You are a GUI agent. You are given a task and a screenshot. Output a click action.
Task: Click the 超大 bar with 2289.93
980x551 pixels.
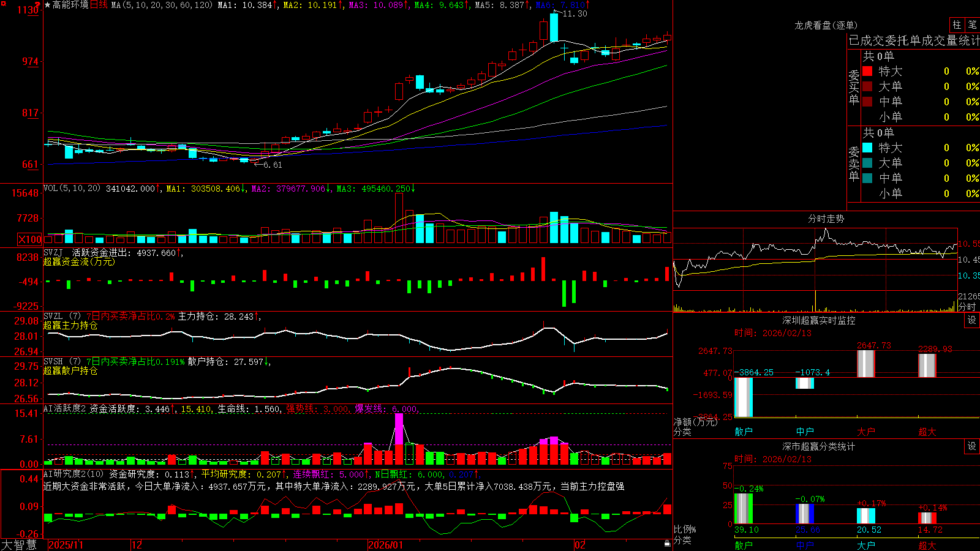pos(927,365)
